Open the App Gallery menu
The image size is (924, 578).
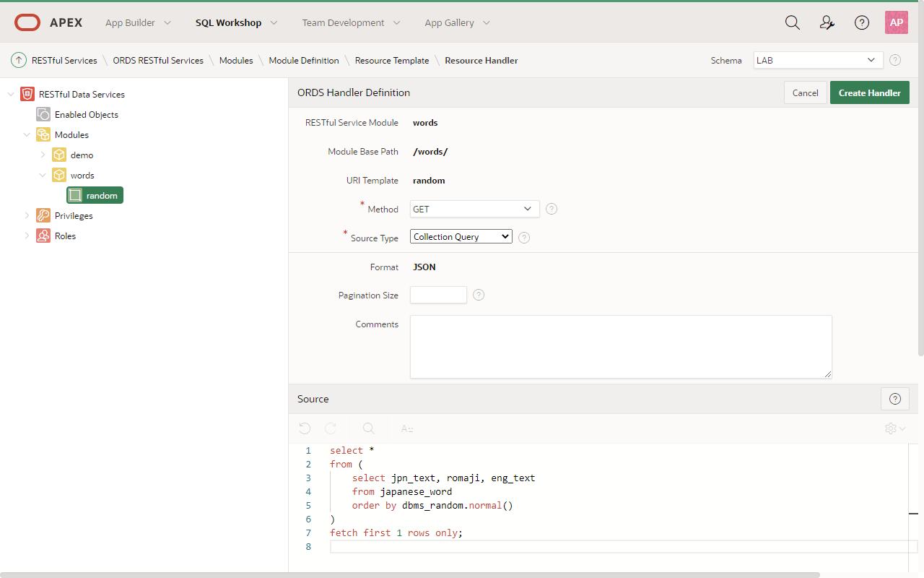pos(457,22)
